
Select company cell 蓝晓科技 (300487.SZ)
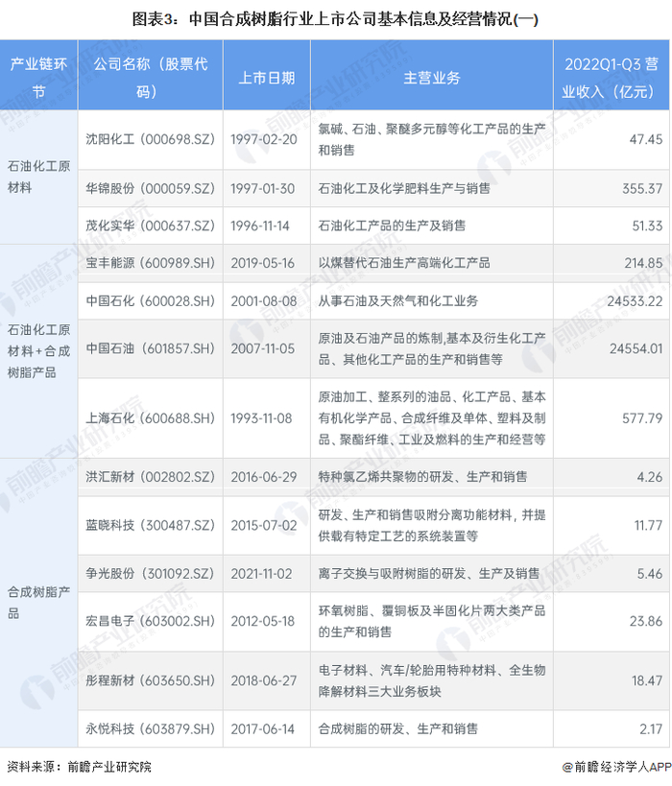click(150, 525)
